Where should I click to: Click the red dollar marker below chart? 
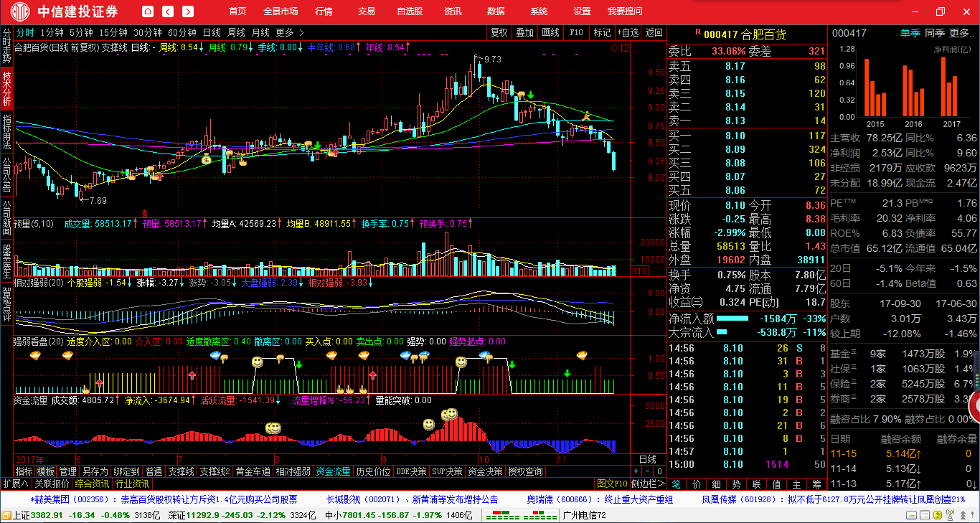tap(145, 214)
